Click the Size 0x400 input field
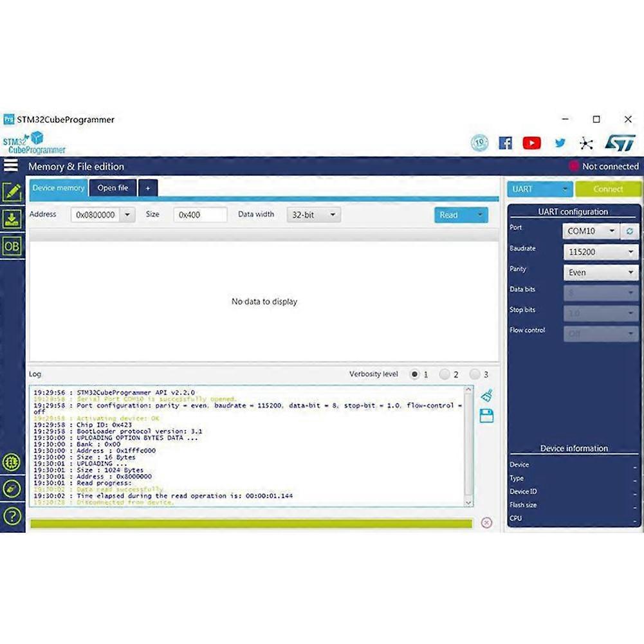The image size is (644, 644). click(200, 215)
